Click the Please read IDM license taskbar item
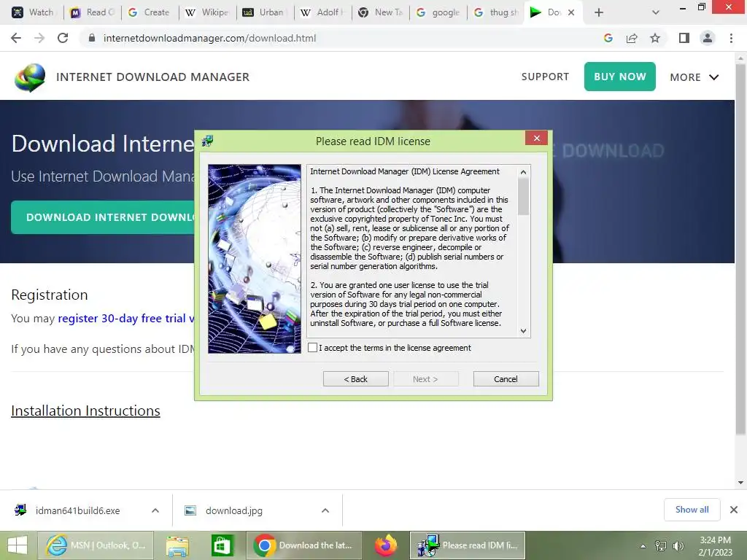This screenshot has height=560, width=747. pyautogui.click(x=468, y=545)
